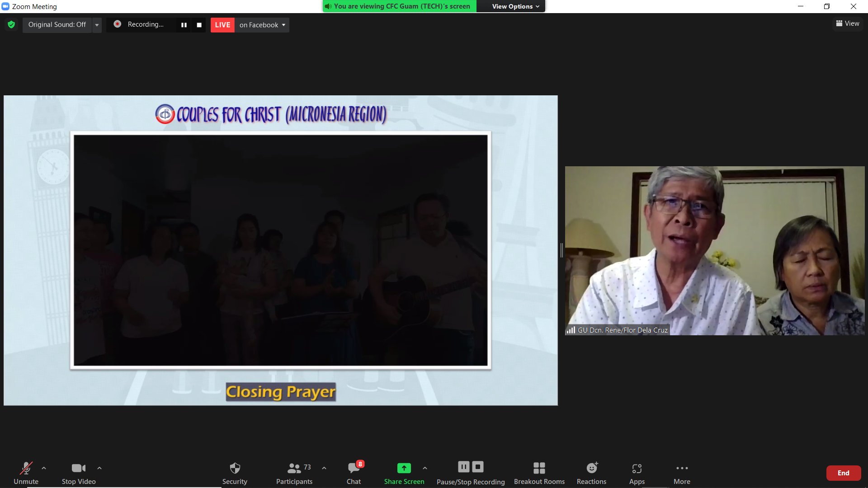Click the Couples for Christ logo
The height and width of the screenshot is (488, 868).
pos(165,114)
